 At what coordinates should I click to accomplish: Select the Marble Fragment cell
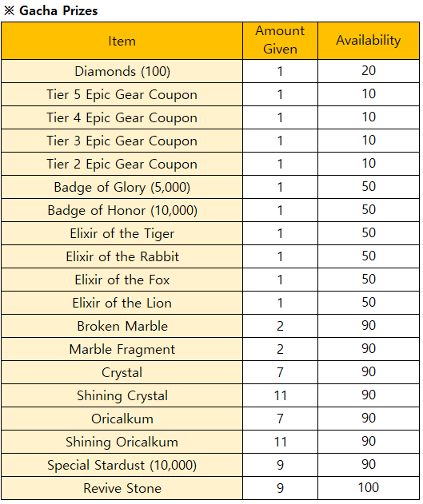click(122, 349)
